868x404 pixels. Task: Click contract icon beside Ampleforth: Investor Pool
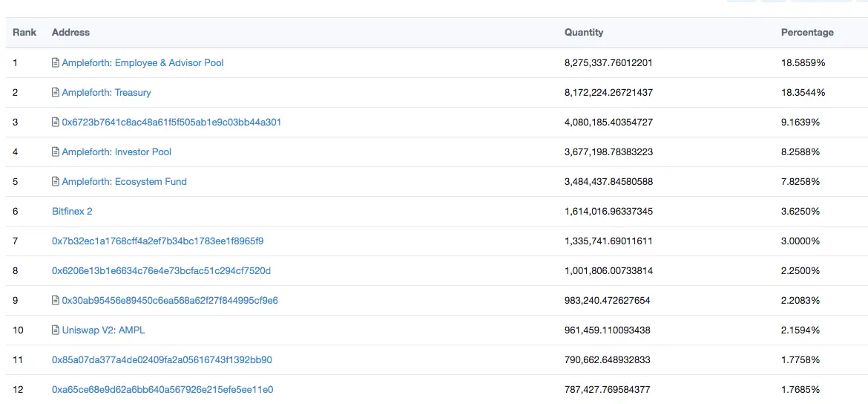56,151
